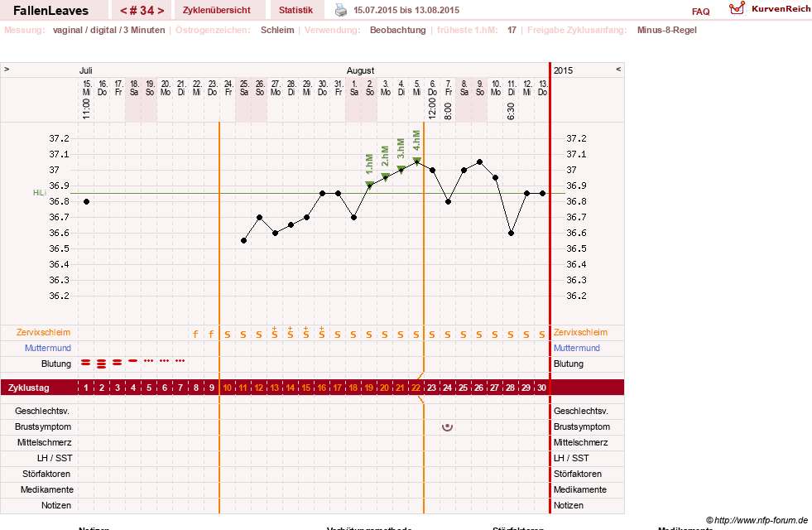Screen dimensions: 812x530
Task: Click the 12:00 time label on August 6
Action: [432, 109]
